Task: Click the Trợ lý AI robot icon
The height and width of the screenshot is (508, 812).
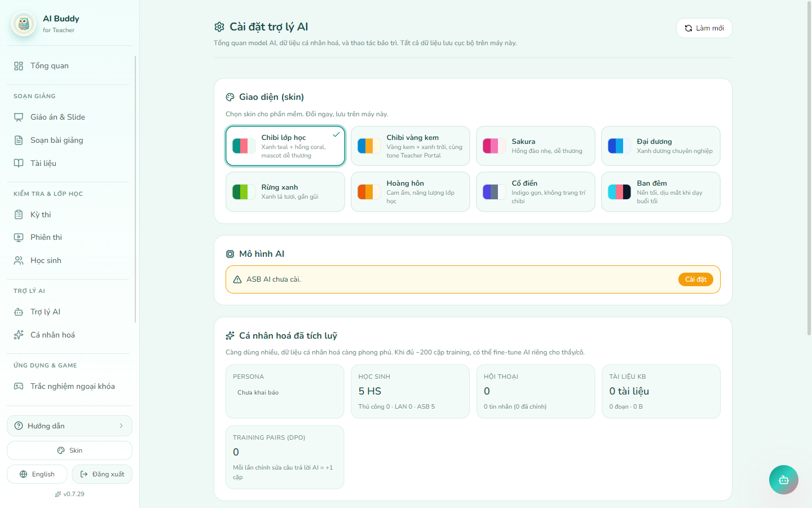Action: 19,312
